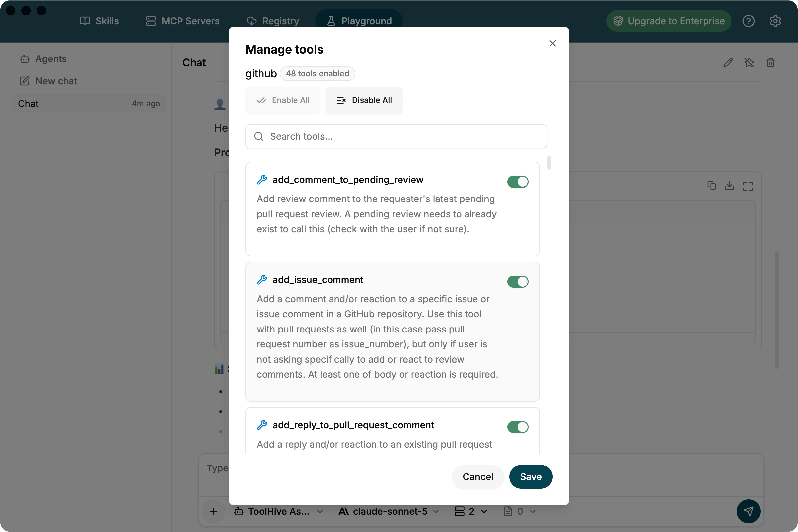
Task: Click the add_comment_to_pending_review tool name
Action: pyautogui.click(x=348, y=180)
